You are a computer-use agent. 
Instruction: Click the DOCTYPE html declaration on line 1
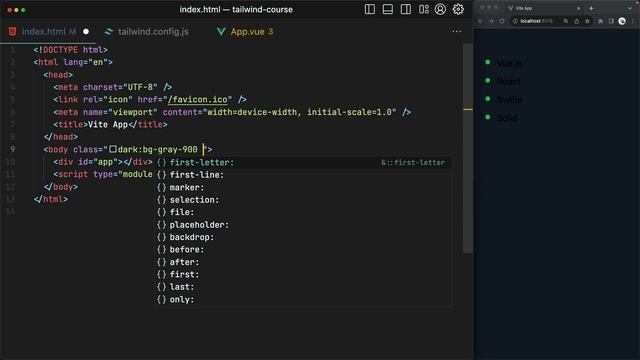coord(71,50)
